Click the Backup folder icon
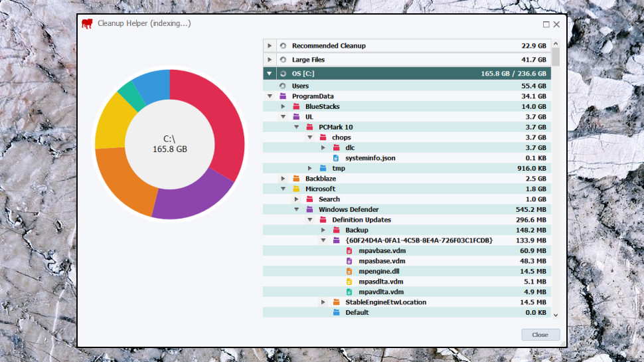 pyautogui.click(x=337, y=230)
